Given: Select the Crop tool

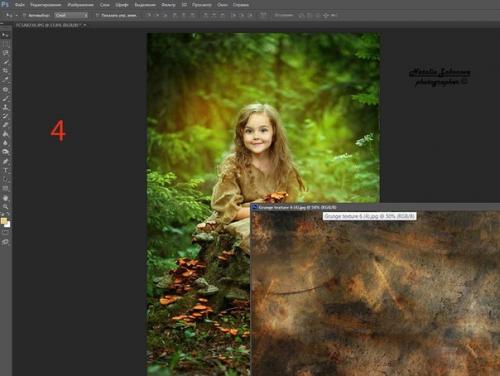Looking at the screenshot, I should (x=5, y=71).
